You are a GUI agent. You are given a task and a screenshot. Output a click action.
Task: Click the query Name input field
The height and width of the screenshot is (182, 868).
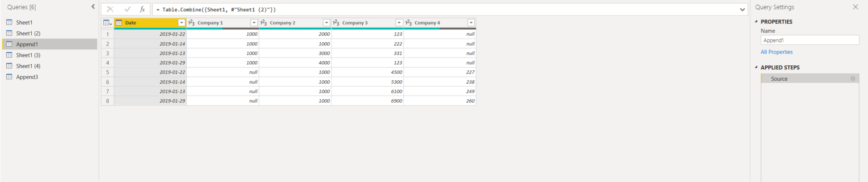810,40
